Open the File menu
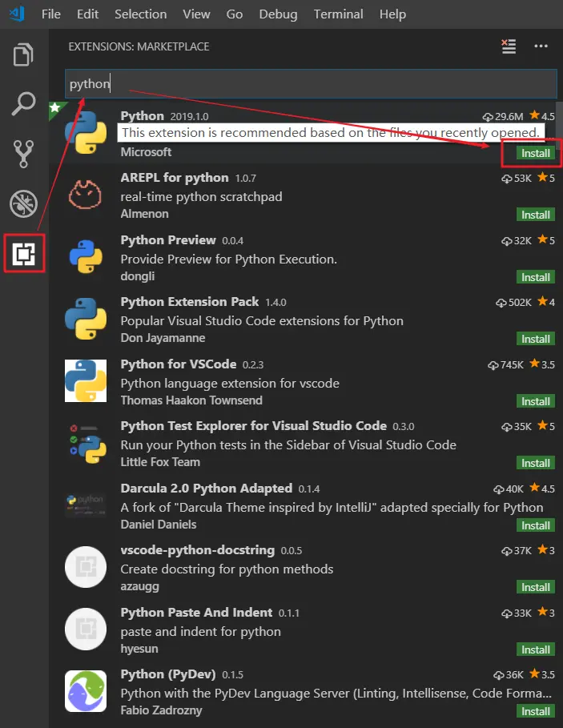Screen dimensions: 563x728 click(x=51, y=14)
